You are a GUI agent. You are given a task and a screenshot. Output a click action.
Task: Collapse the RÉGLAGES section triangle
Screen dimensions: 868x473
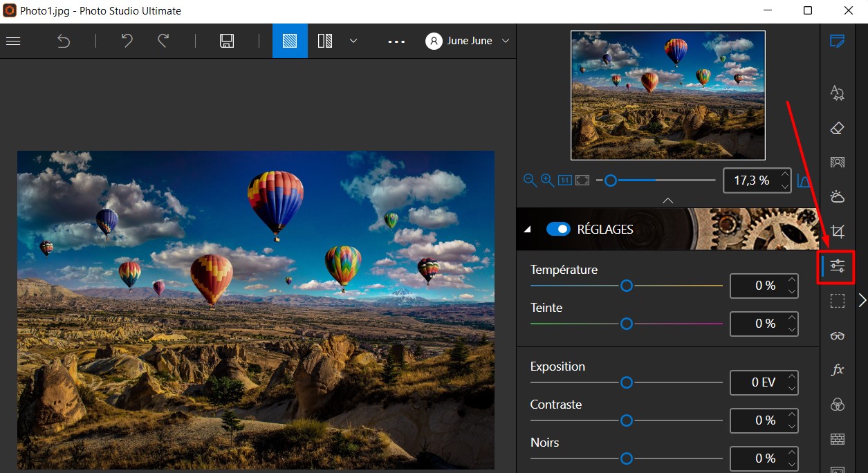coord(528,230)
